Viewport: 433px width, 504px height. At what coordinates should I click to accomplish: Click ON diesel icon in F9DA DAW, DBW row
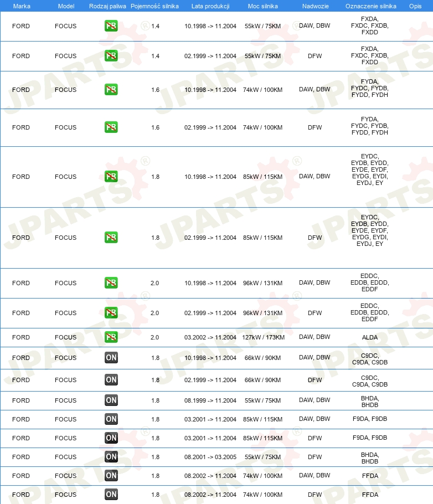pyautogui.click(x=111, y=419)
